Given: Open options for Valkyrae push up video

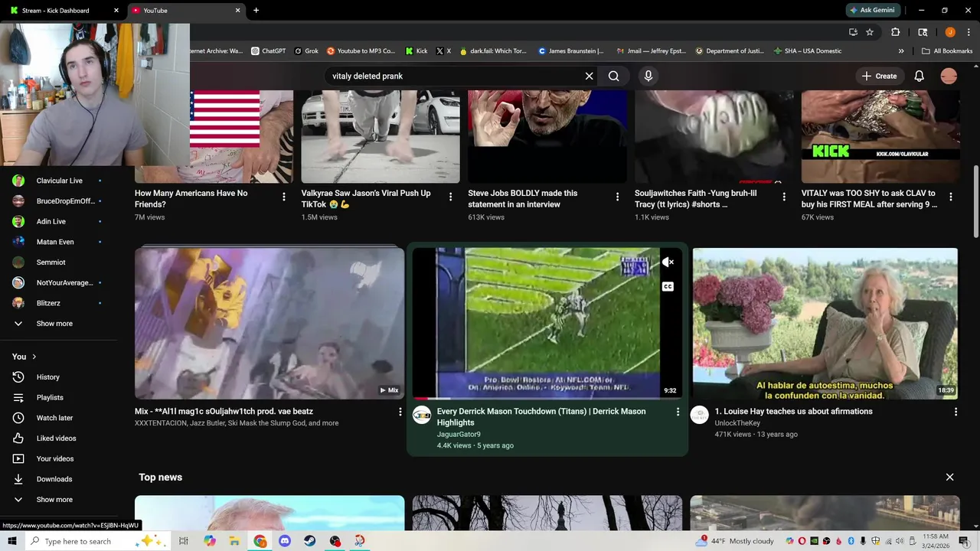Looking at the screenshot, I should tap(450, 197).
